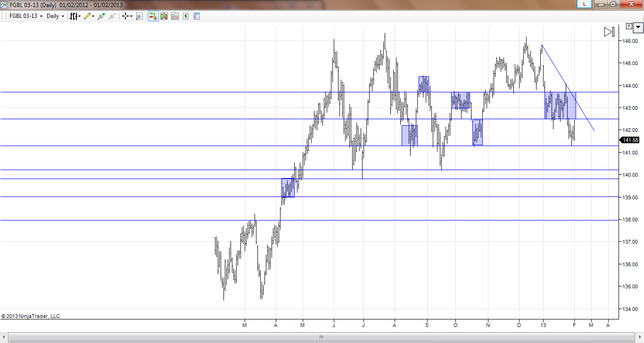Toggle the chart trader icon
This screenshot has width=644, height=343.
tap(153, 16)
